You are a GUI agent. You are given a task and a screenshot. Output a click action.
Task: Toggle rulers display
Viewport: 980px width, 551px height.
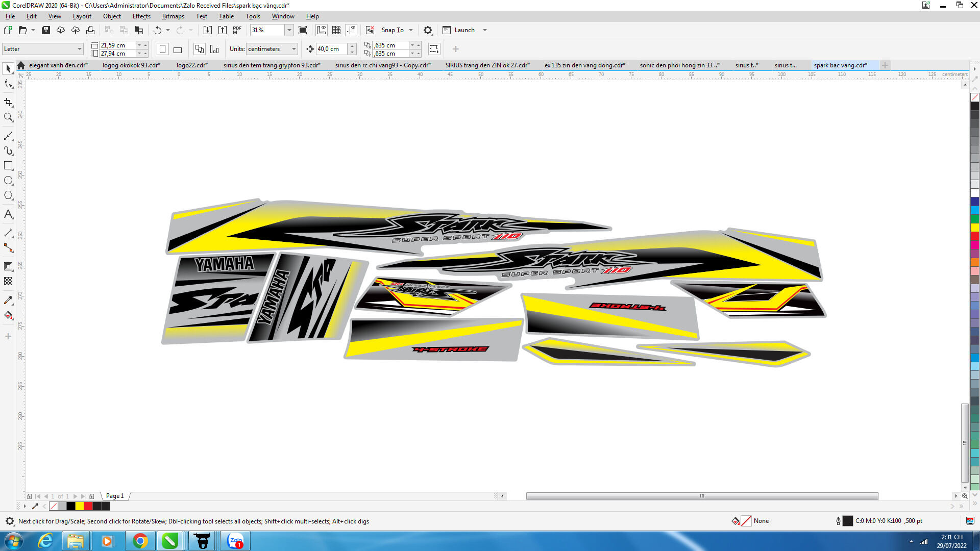click(x=322, y=30)
